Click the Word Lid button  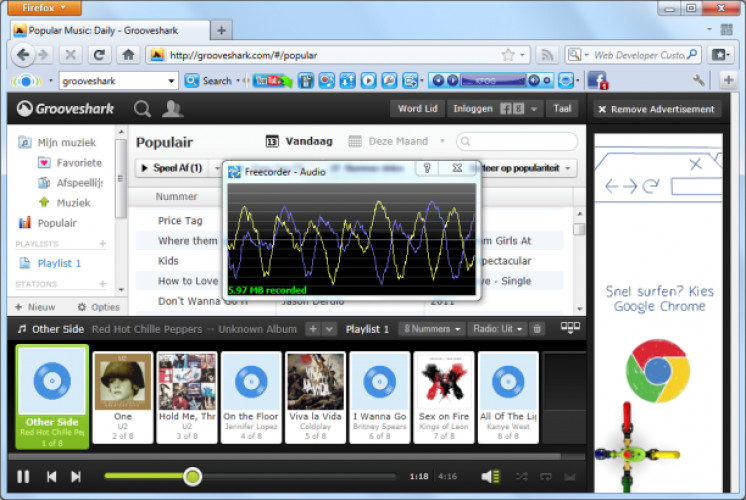coord(417,108)
